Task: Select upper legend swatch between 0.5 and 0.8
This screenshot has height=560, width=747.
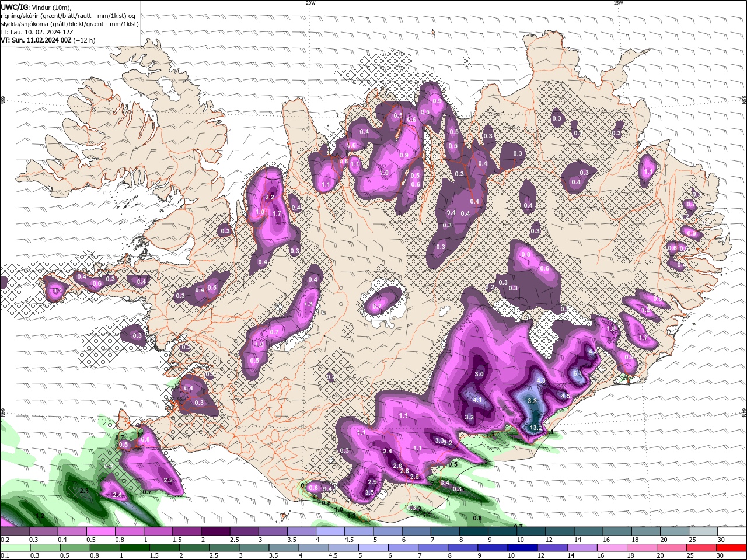Action: tap(100, 531)
